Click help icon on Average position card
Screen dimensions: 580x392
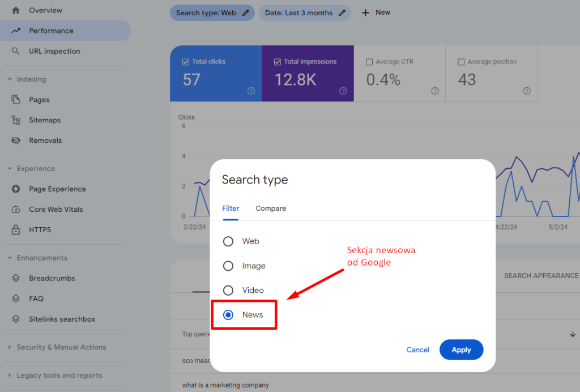[527, 91]
